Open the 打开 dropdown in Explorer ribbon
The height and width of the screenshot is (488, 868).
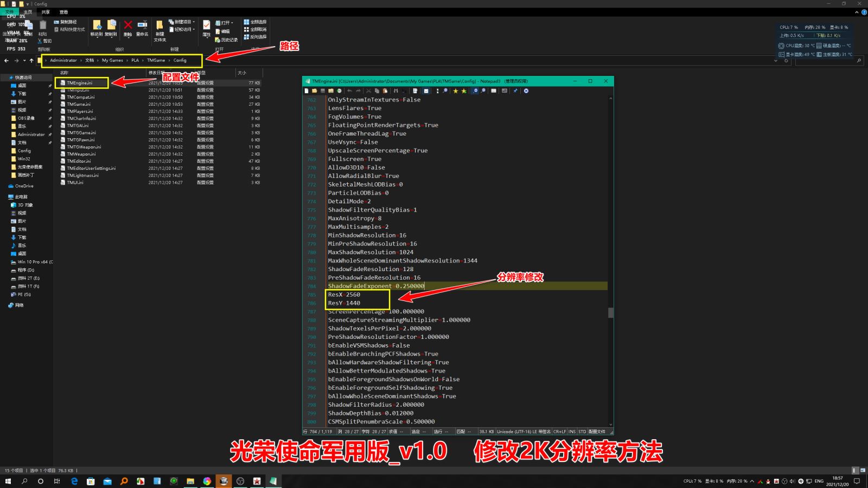(225, 23)
